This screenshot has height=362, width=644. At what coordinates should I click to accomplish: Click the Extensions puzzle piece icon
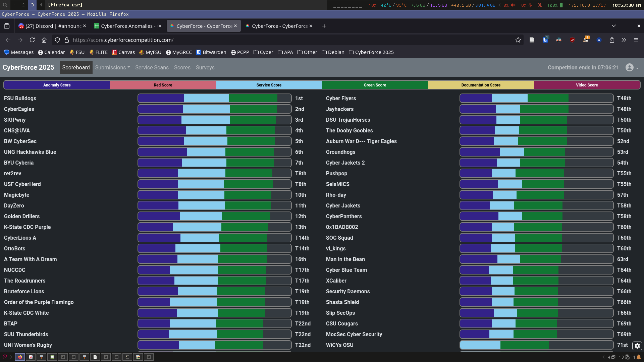click(x=612, y=40)
